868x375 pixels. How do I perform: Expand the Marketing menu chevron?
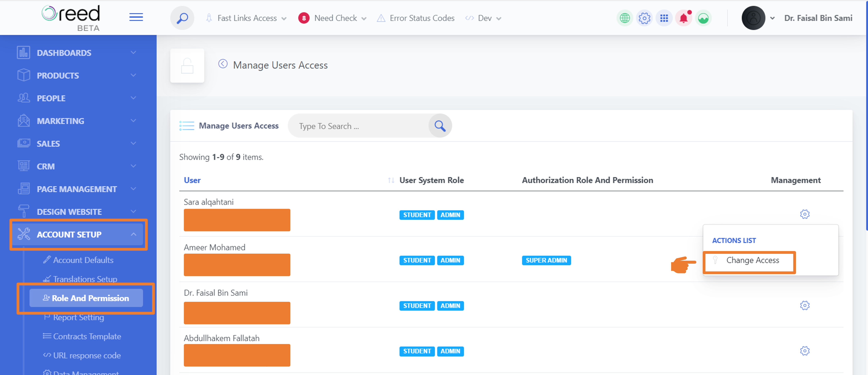[x=133, y=121]
